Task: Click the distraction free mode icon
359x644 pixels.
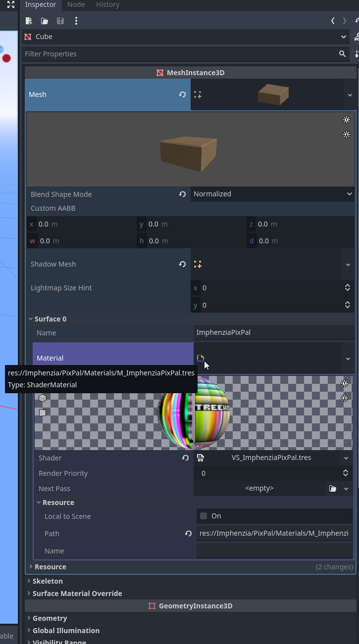Action: tap(11, 4)
